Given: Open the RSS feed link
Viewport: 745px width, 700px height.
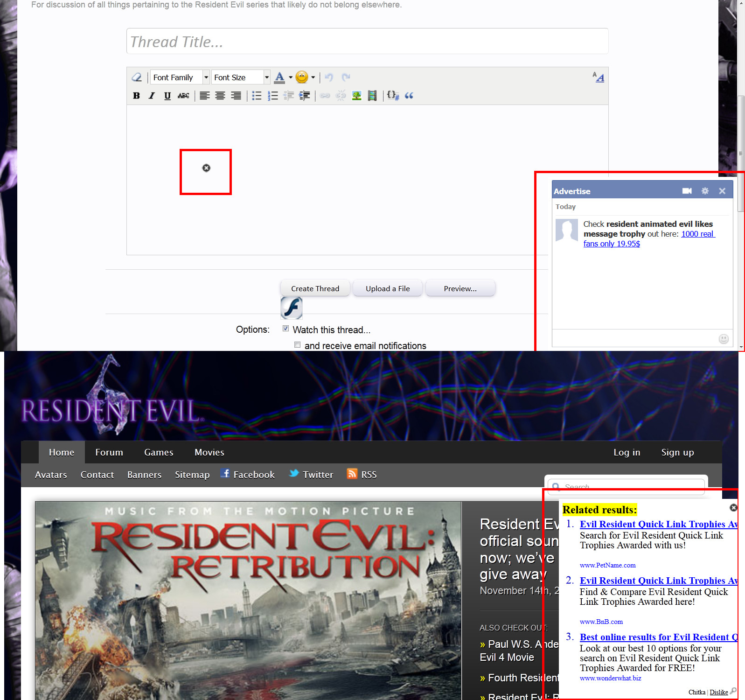Looking at the screenshot, I should [362, 474].
